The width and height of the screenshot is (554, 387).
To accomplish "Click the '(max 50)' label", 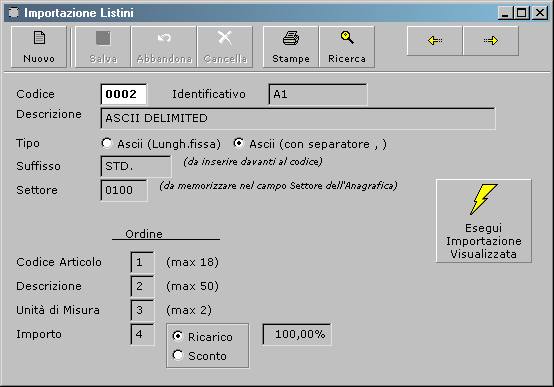I will click(x=193, y=286).
